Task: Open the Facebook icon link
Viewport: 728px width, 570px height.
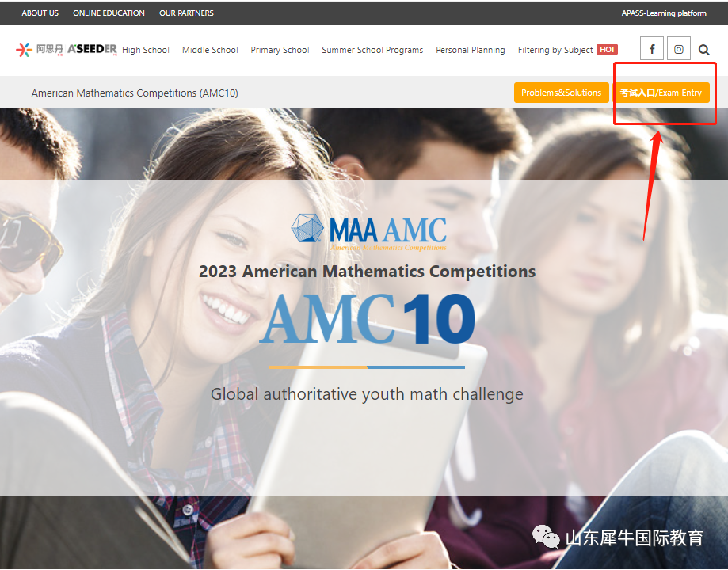Action: [652, 49]
